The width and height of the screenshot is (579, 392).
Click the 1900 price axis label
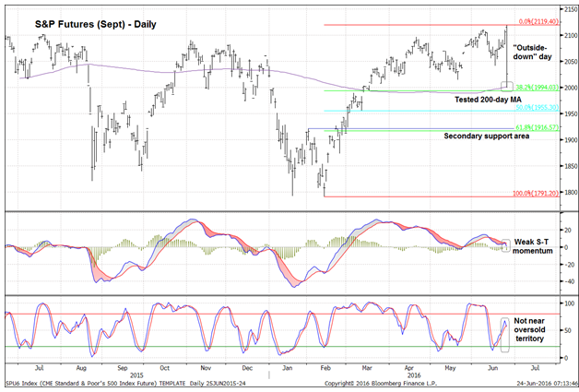pyautogui.click(x=570, y=140)
